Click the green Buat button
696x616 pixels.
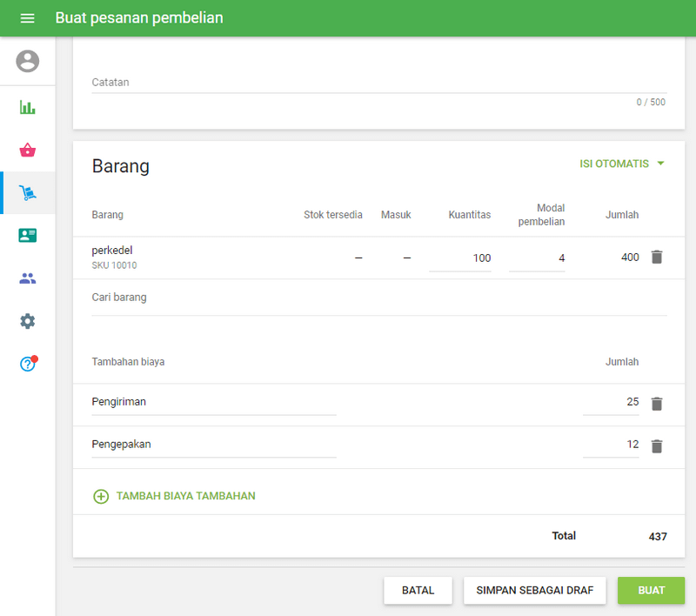point(651,590)
